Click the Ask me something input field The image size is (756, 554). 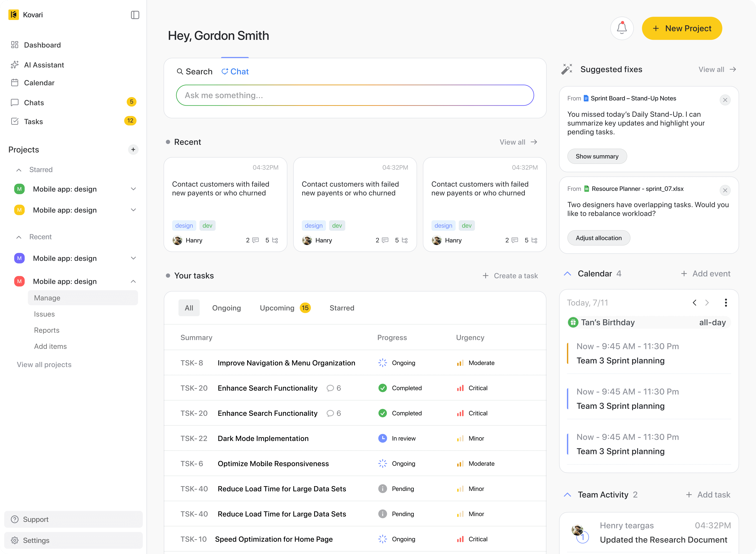(355, 95)
